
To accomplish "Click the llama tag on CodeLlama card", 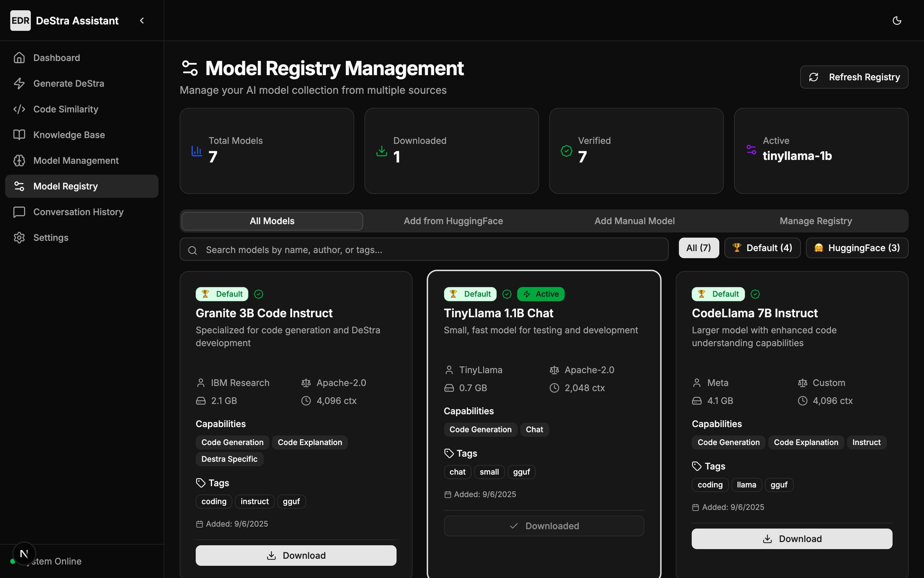I will (x=747, y=485).
